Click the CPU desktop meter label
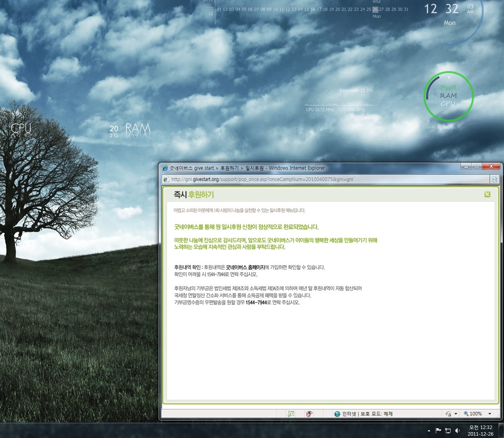 [x=21, y=128]
